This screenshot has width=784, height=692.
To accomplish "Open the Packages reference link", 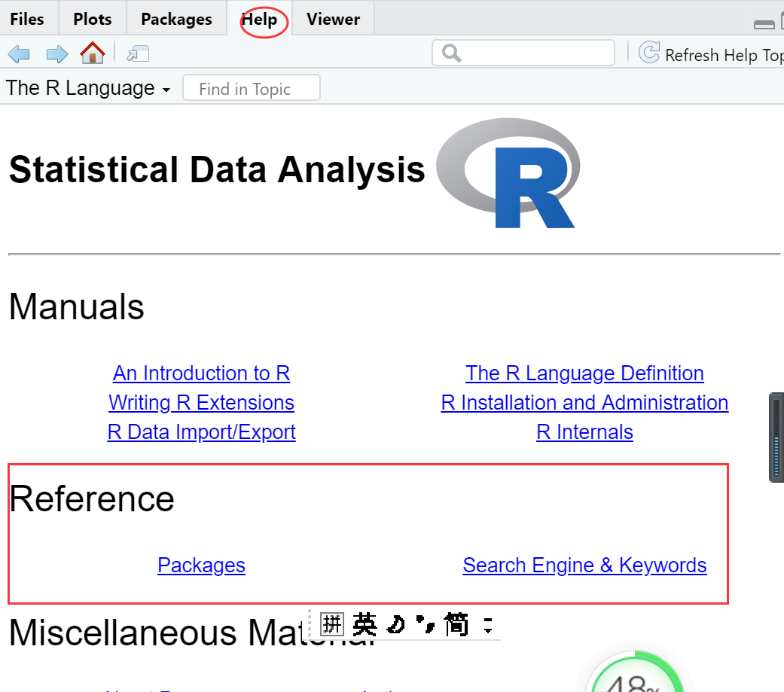I will click(x=202, y=565).
